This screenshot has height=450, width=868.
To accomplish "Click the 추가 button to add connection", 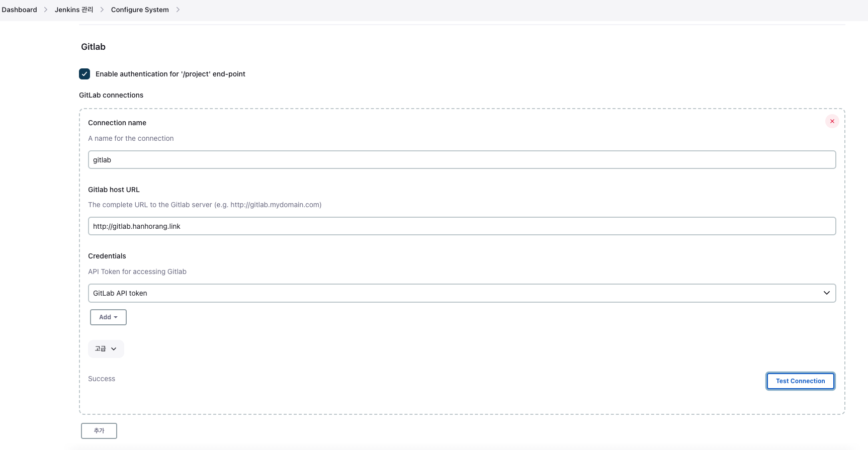I will click(x=99, y=431).
